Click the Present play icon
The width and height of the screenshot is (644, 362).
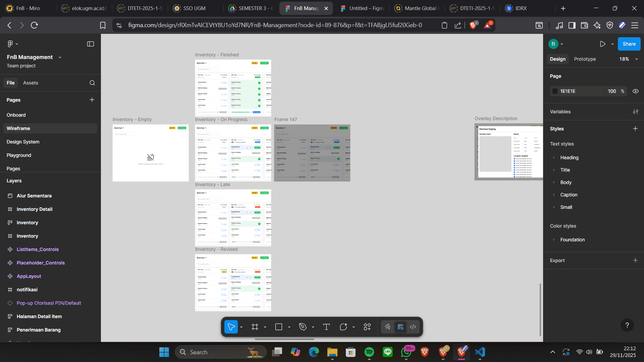pos(603,44)
